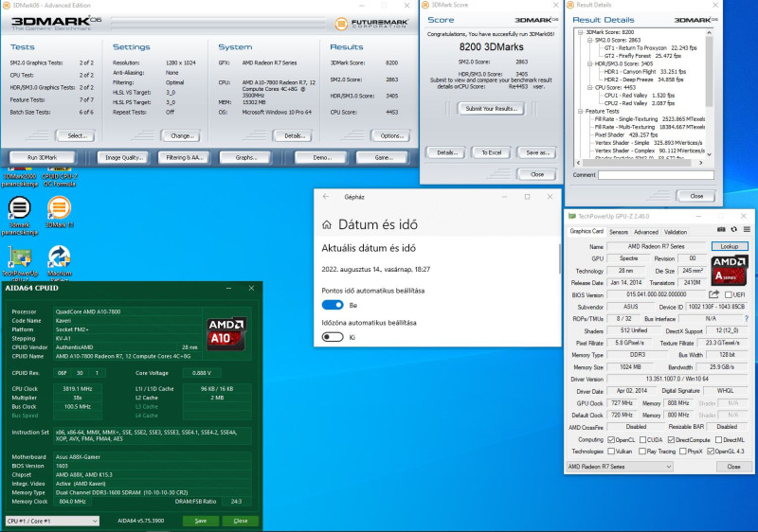Collapse the 3DMark Score: 8200 tree node
Screen dimensions: 758x532
(581, 32)
